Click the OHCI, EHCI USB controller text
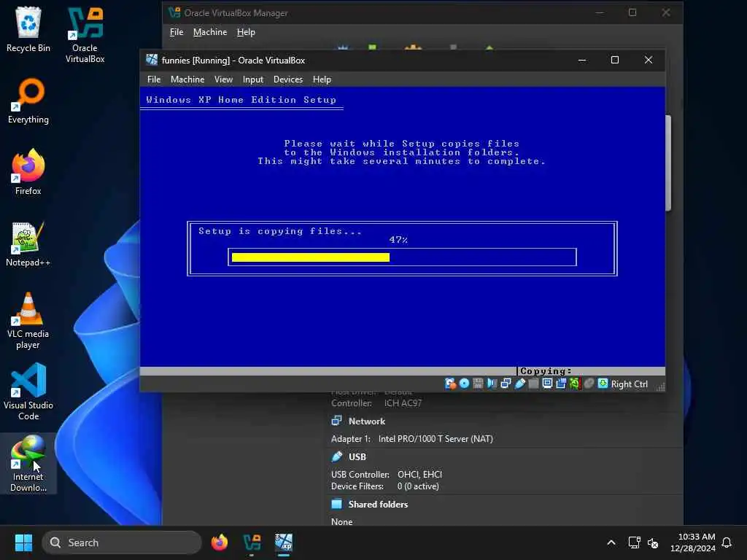Screen dimensions: 747x560 pyautogui.click(x=419, y=475)
